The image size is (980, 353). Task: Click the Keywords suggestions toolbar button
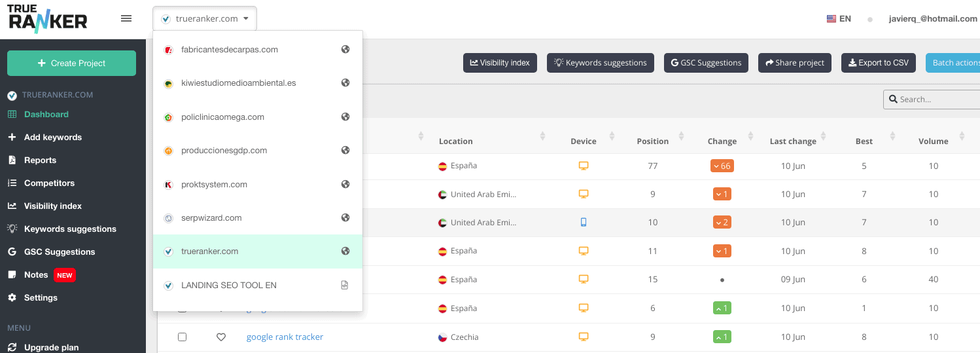[600, 63]
